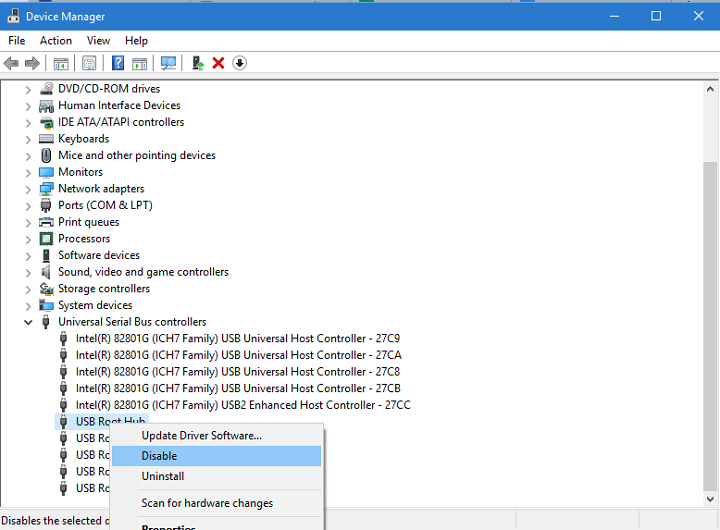Expand the DVD/CD-ROM drives node
720x530 pixels.
tap(28, 89)
